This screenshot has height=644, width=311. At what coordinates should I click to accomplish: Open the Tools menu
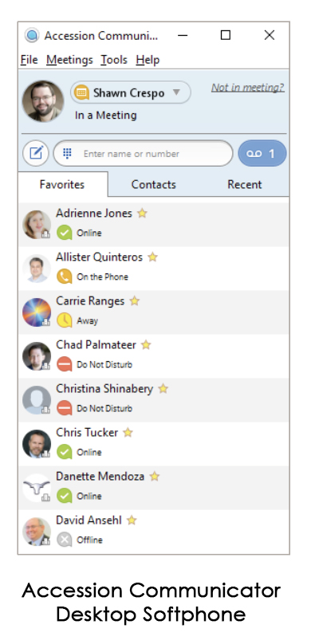[114, 60]
